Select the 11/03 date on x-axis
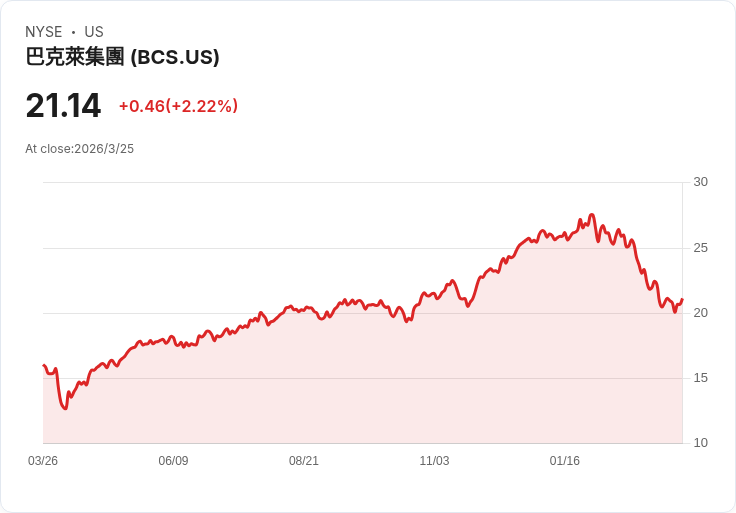This screenshot has width=736, height=513. 434,461
